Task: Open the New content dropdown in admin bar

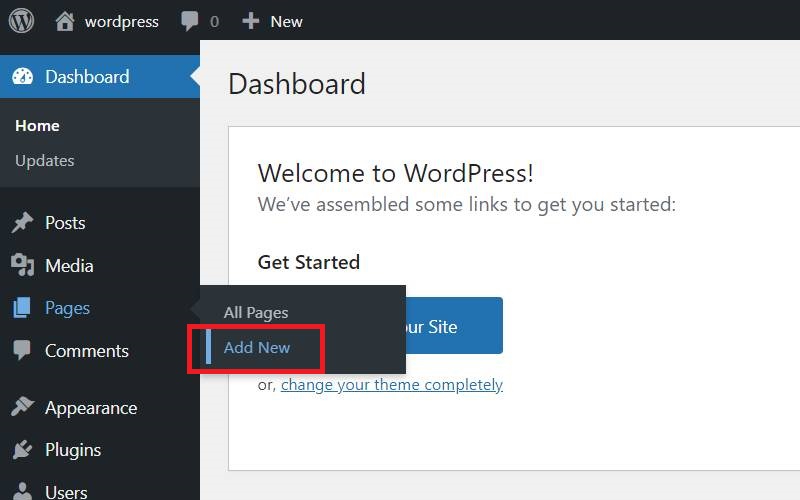Action: tap(286, 21)
